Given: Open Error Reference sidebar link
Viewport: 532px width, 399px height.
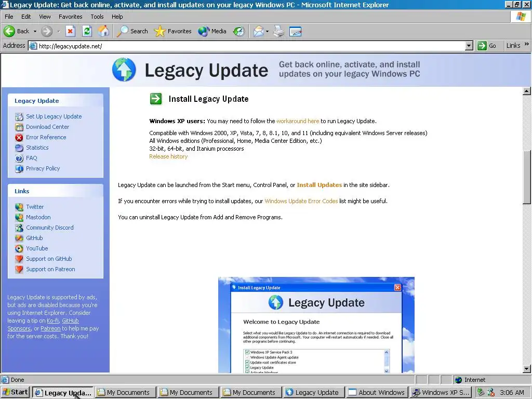Looking at the screenshot, I should tap(46, 137).
